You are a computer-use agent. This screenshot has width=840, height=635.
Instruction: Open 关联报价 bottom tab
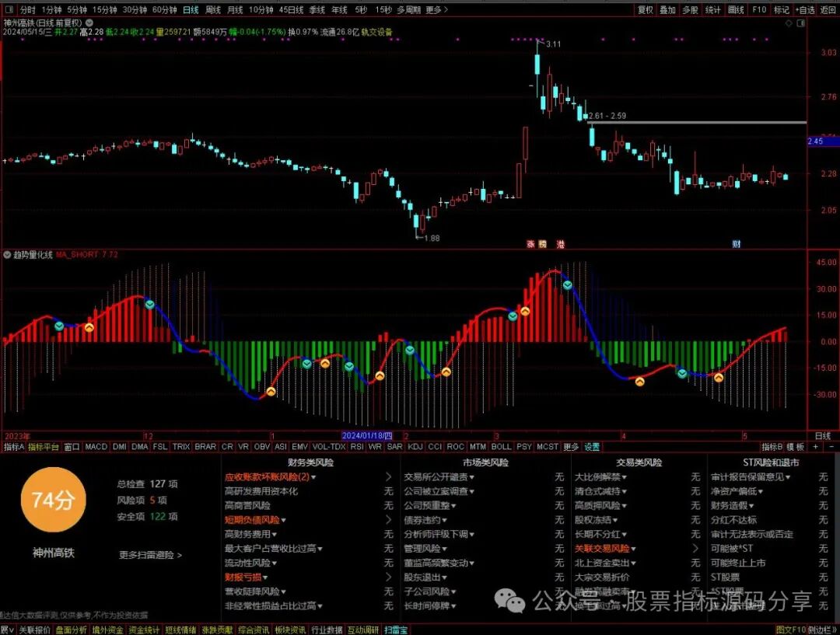[35, 630]
